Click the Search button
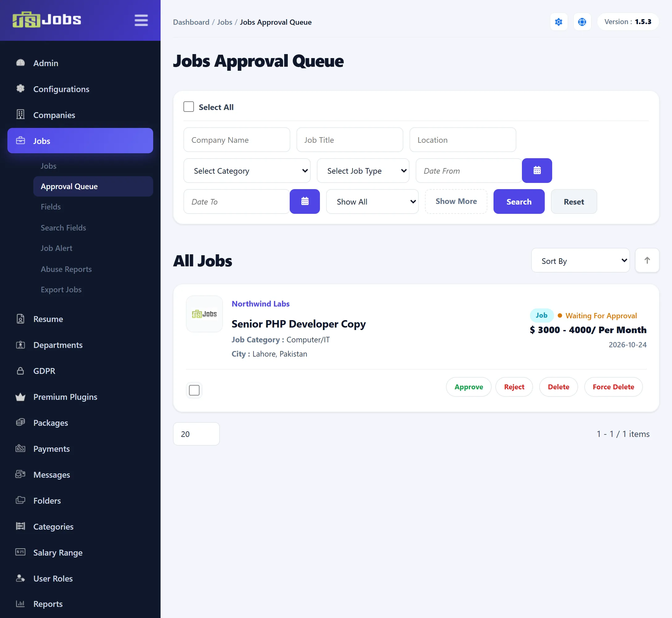The width and height of the screenshot is (672, 618). (519, 201)
